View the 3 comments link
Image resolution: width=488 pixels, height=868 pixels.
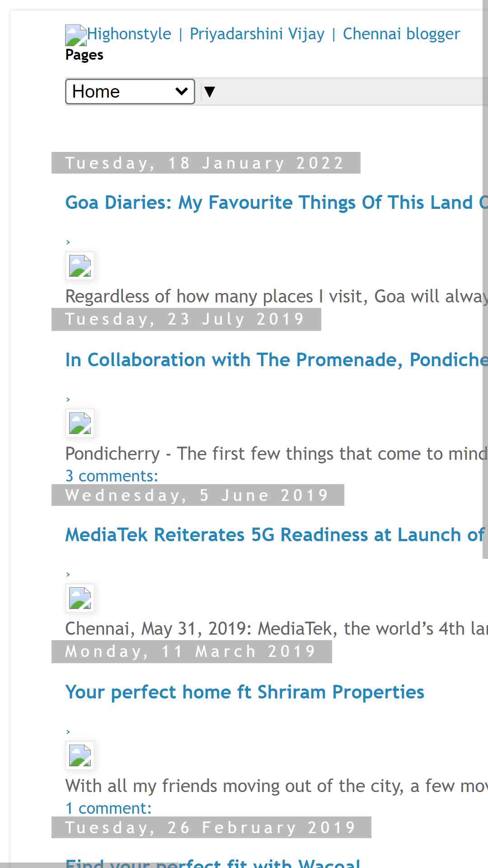coord(112,476)
